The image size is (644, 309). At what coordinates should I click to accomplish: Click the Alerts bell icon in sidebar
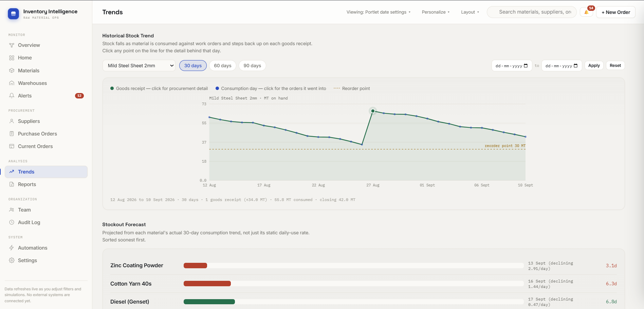pyautogui.click(x=12, y=96)
